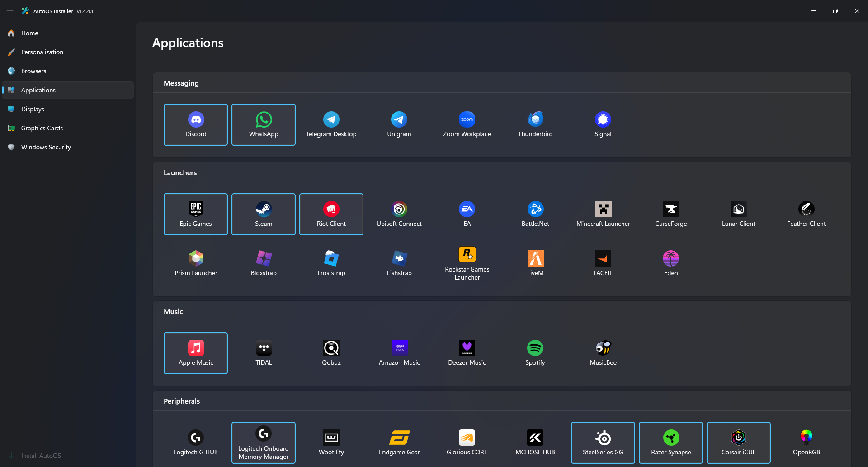Toggle the hamburger navigation menu
868x467 pixels.
pos(10,11)
